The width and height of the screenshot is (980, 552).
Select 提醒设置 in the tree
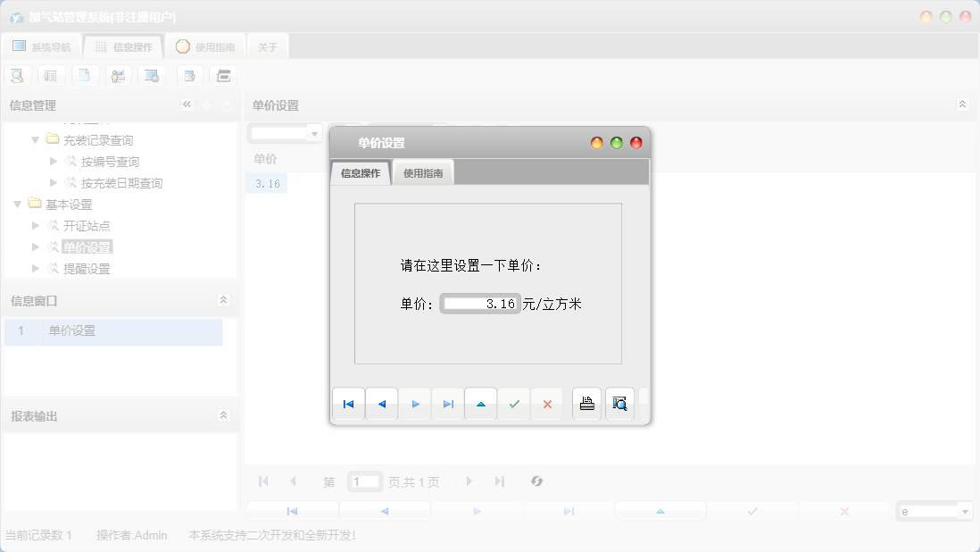[x=85, y=268]
